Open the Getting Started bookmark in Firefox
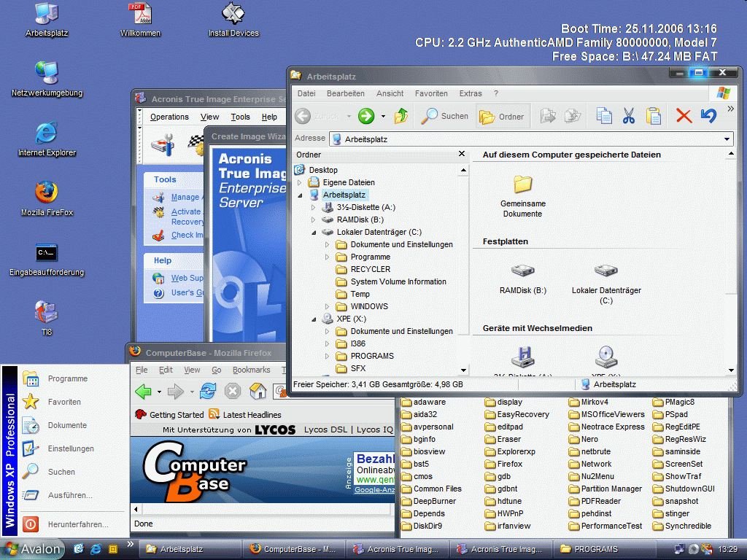 point(169,415)
